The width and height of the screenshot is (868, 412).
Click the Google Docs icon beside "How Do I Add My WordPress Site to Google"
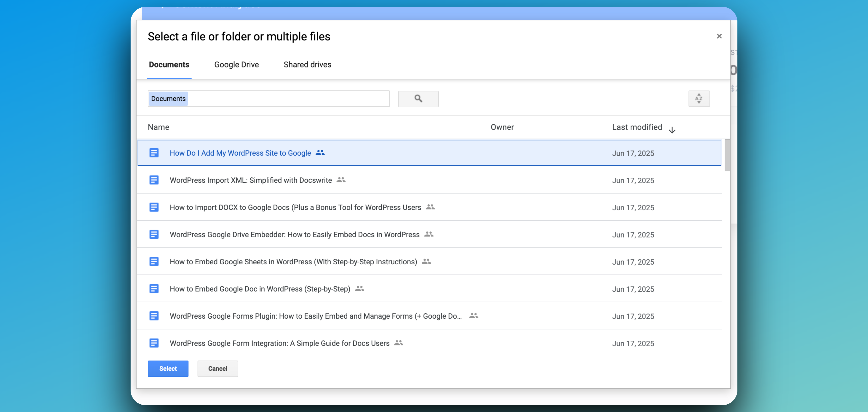[x=154, y=153]
